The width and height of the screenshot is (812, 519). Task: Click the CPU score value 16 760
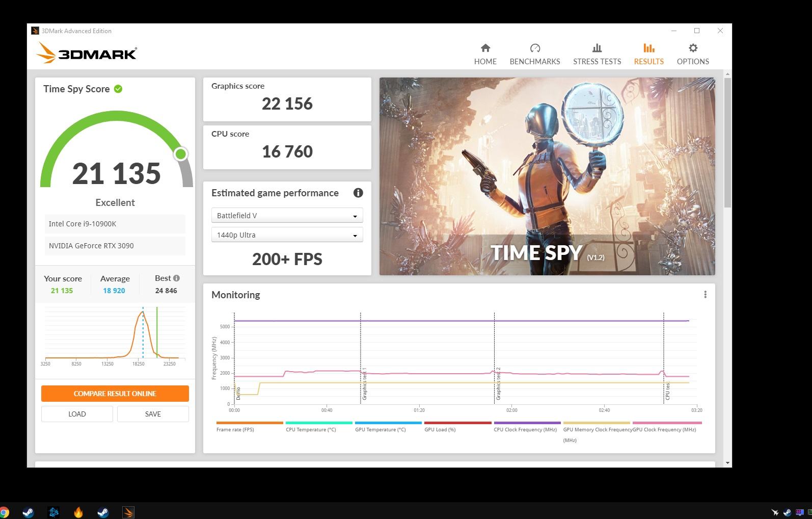point(287,152)
